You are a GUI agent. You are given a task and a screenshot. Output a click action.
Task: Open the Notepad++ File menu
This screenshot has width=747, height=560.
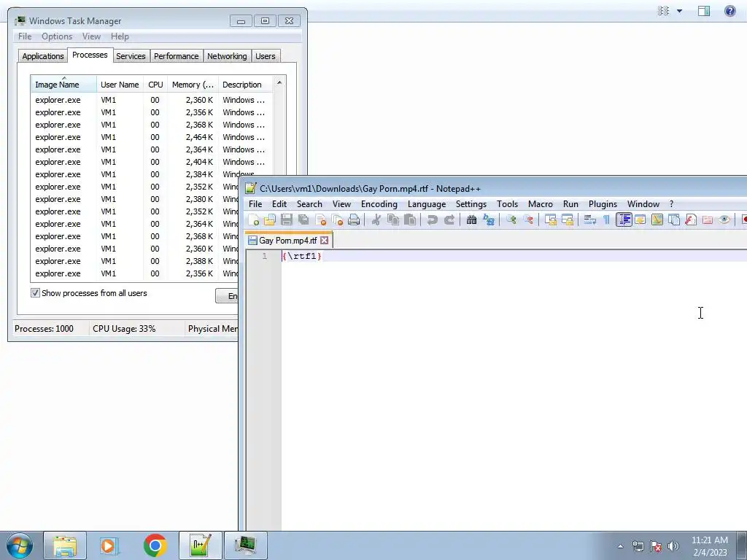(255, 204)
